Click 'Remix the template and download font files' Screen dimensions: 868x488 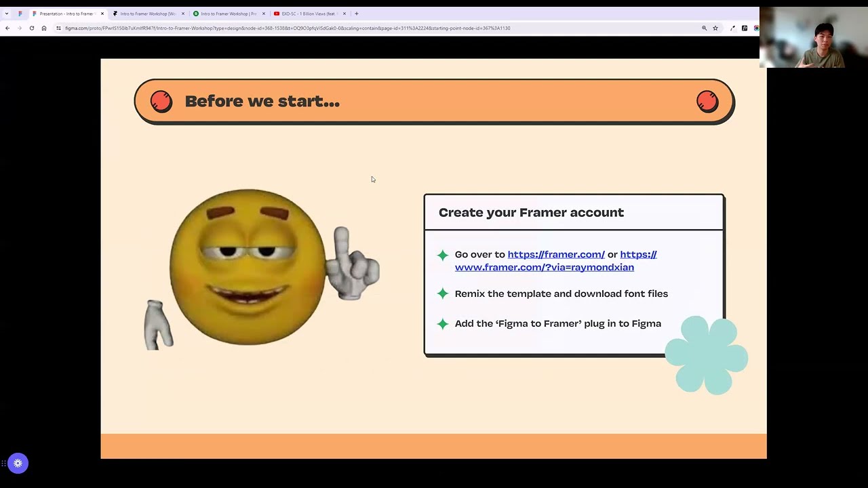(x=561, y=293)
